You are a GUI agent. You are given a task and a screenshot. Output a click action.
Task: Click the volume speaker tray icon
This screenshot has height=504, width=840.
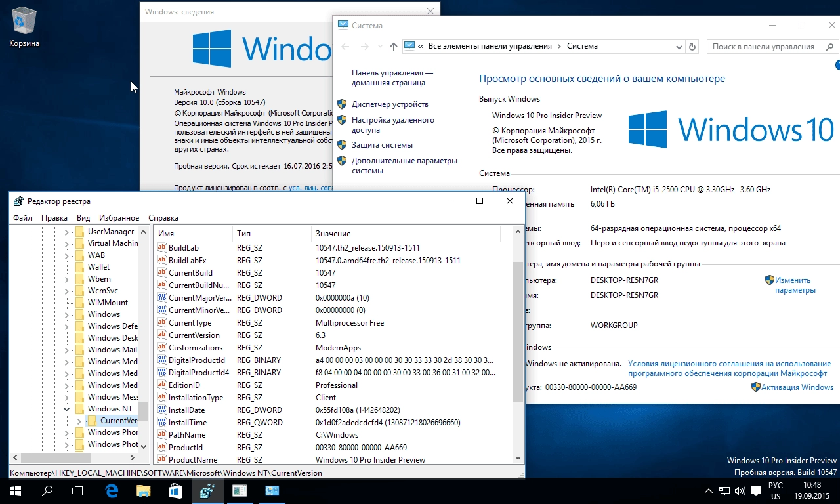point(740,491)
